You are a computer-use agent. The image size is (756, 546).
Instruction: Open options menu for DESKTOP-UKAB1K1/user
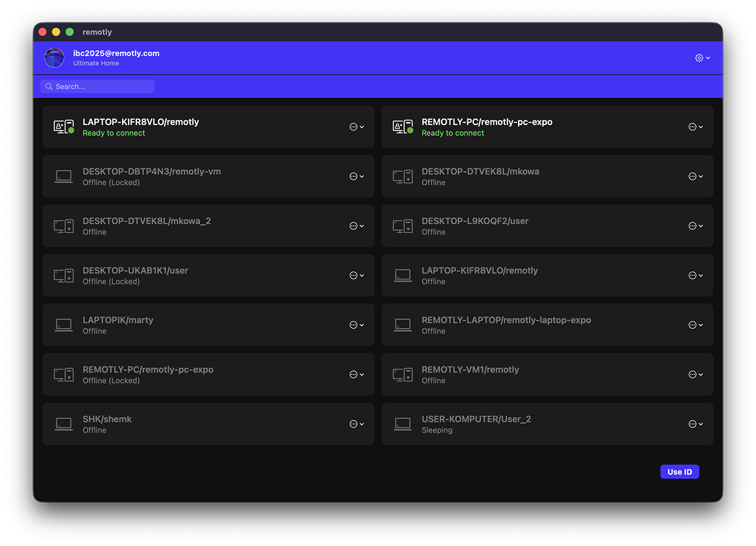pyautogui.click(x=356, y=275)
